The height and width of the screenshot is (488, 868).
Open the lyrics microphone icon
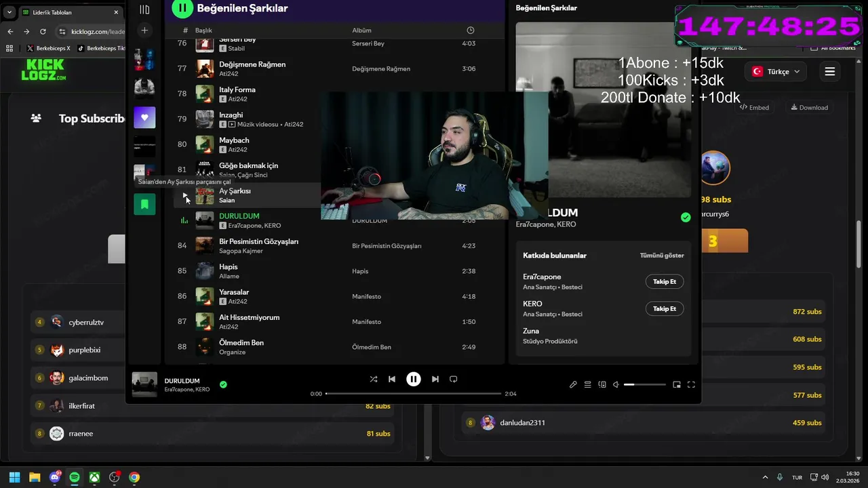click(x=573, y=384)
